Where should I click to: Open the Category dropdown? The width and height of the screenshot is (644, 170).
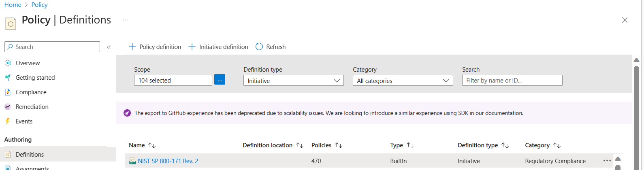[403, 81]
